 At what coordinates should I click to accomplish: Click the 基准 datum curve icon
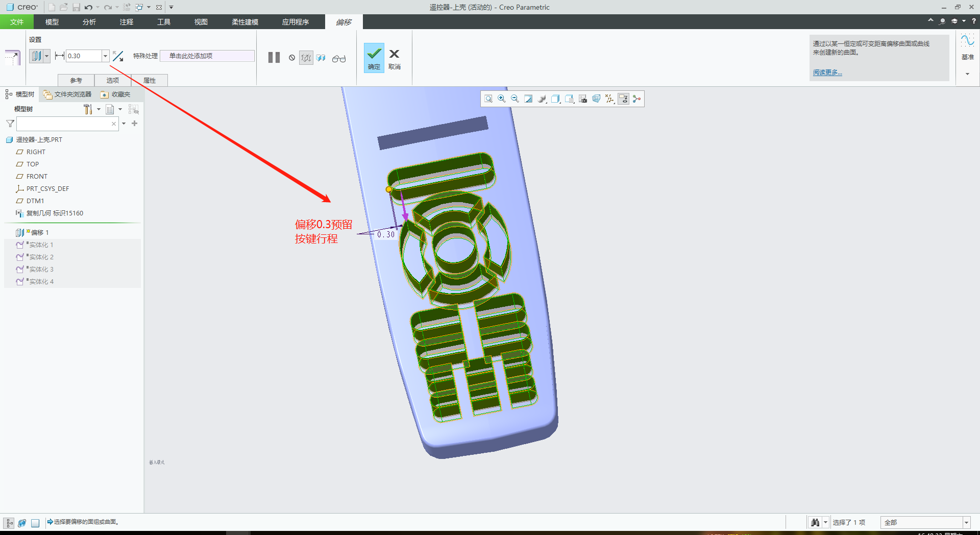pyautogui.click(x=968, y=41)
